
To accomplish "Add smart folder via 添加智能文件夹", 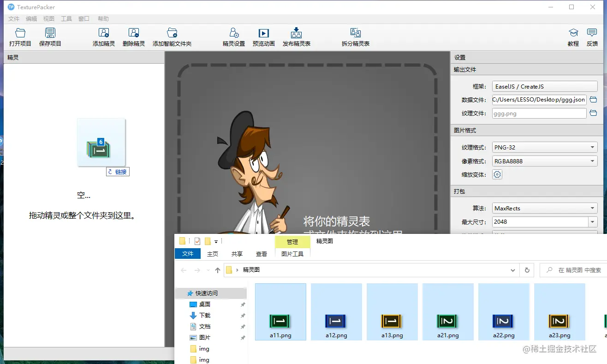I will pyautogui.click(x=172, y=37).
